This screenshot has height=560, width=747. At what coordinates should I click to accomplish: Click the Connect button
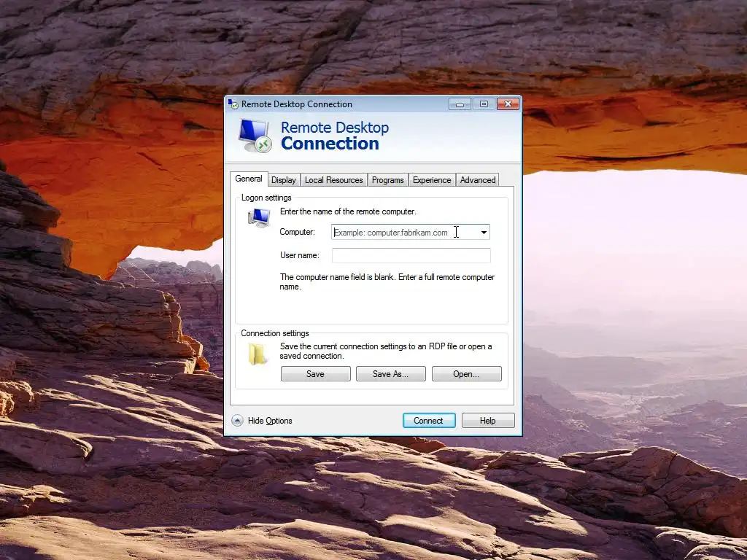(429, 421)
